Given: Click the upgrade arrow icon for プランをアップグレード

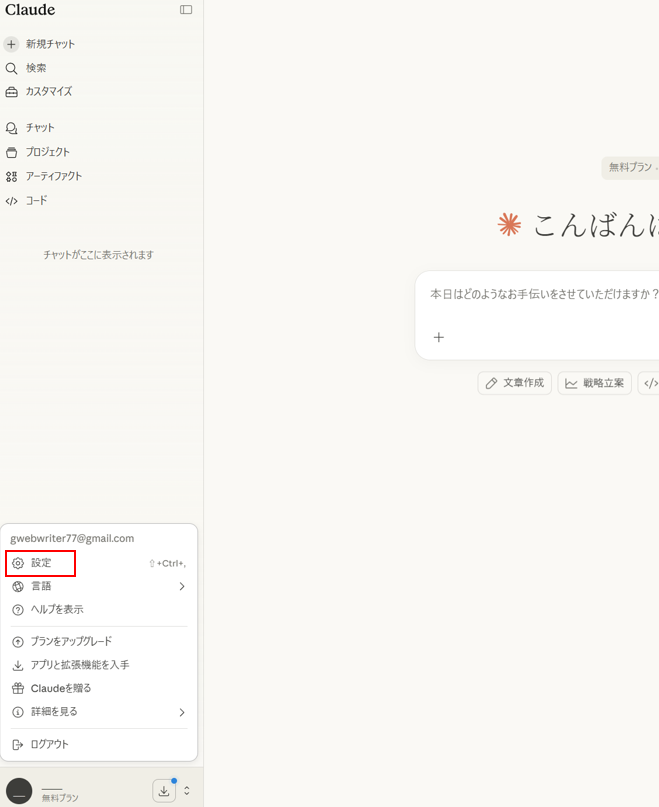Looking at the screenshot, I should 18,642.
